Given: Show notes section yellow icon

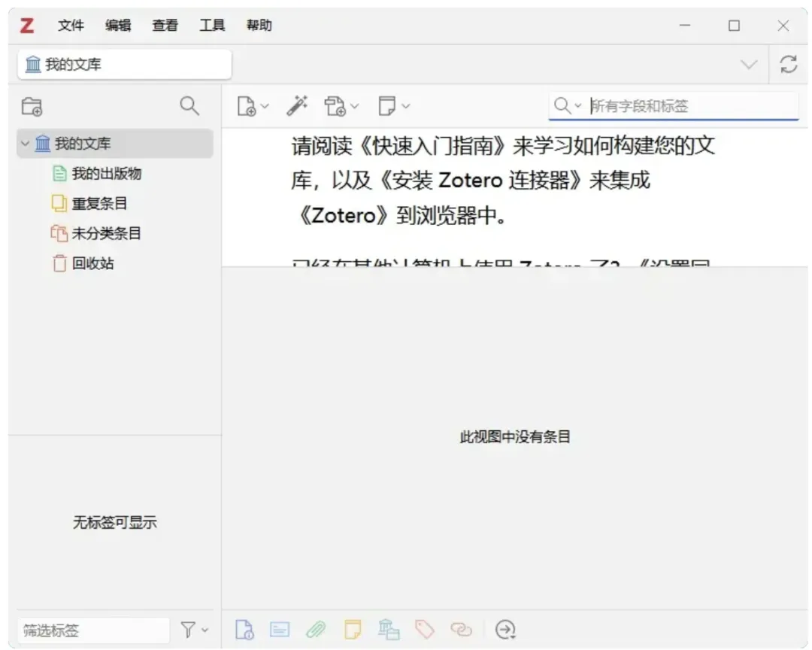Looking at the screenshot, I should tap(352, 630).
